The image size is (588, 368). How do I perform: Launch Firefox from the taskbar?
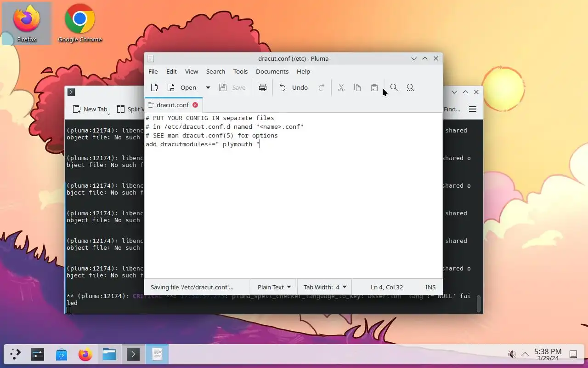(85, 354)
